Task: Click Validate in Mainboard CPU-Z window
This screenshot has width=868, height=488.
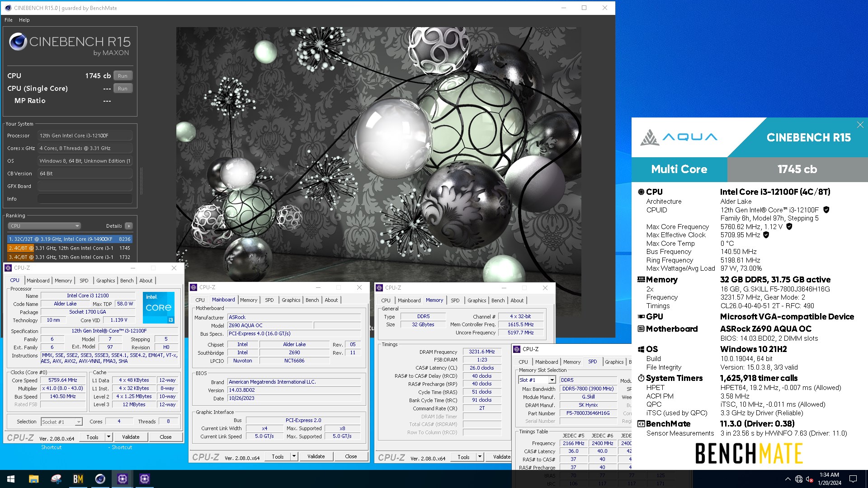Action: click(x=316, y=456)
